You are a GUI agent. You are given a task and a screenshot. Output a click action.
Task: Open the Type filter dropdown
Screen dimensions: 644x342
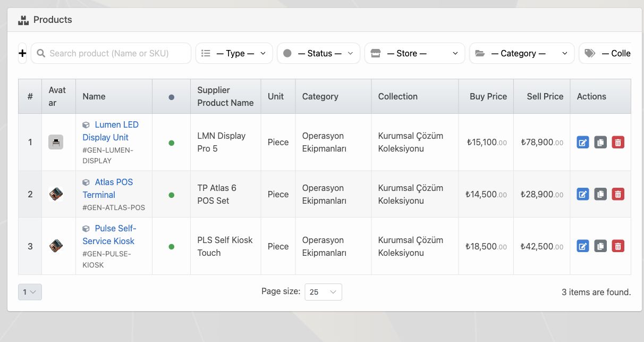pos(234,53)
